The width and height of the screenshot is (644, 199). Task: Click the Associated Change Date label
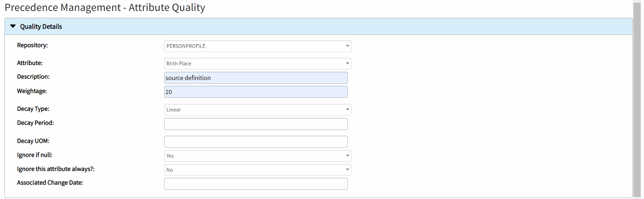(x=50, y=183)
